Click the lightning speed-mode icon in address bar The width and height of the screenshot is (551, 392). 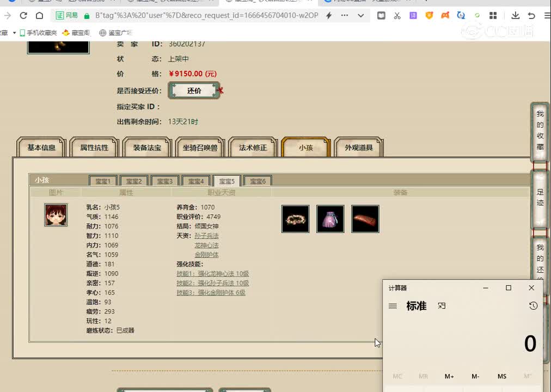[329, 15]
